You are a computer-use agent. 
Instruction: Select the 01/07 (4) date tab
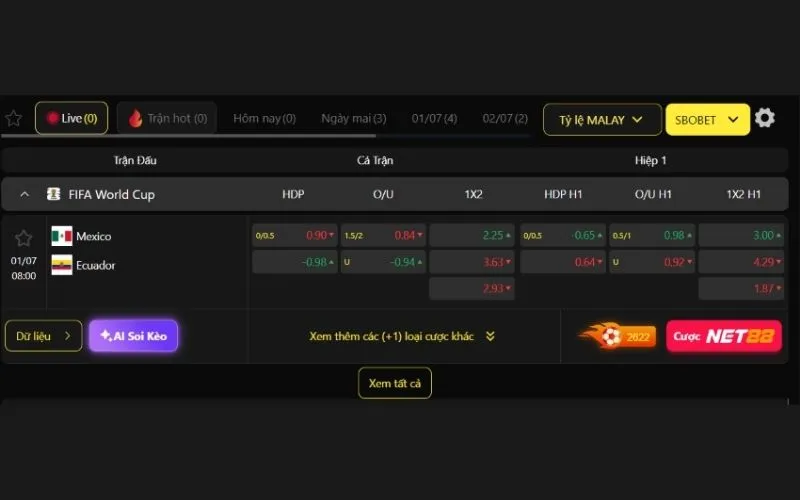[434, 118]
